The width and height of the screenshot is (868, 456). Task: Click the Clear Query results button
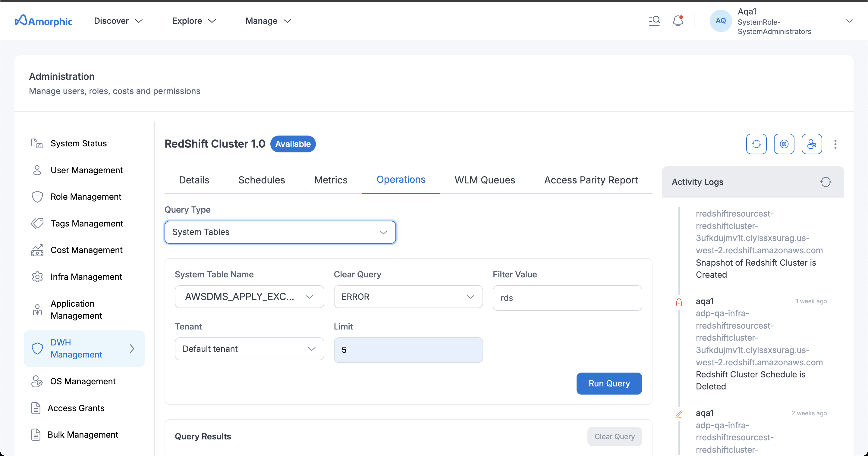(x=615, y=437)
